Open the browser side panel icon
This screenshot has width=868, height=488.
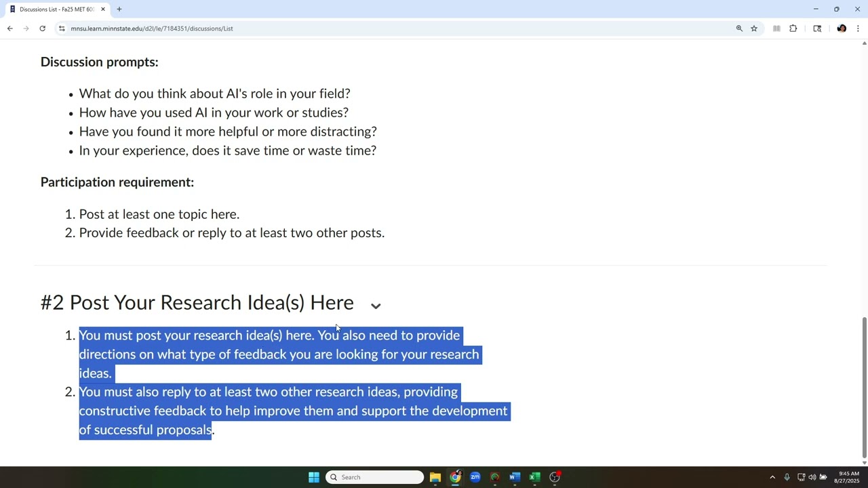(x=817, y=28)
